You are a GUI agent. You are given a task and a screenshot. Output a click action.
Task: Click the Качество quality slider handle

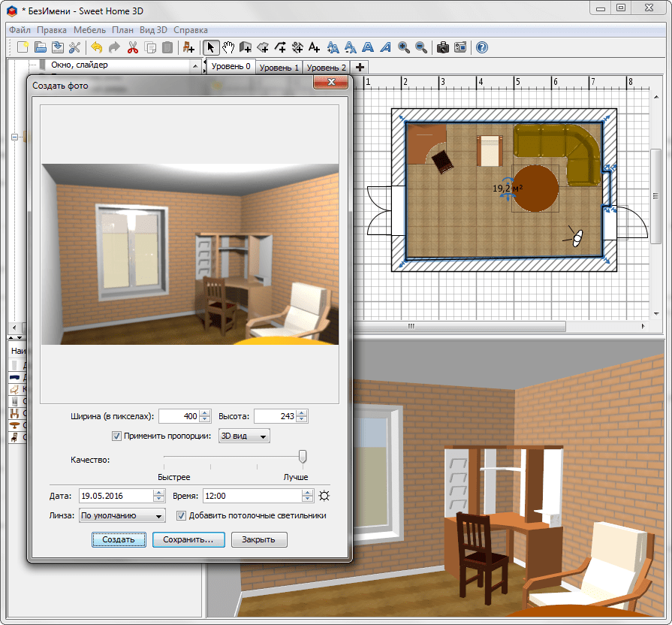[303, 456]
